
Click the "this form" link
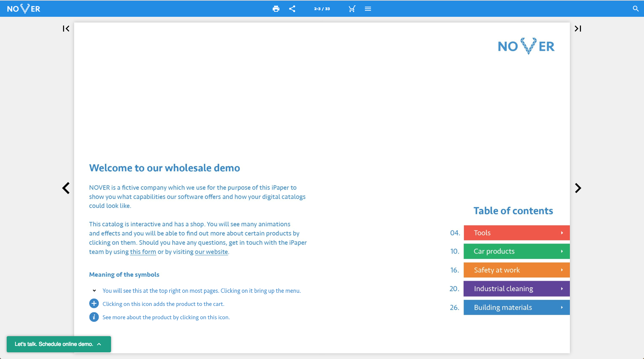[143, 252]
